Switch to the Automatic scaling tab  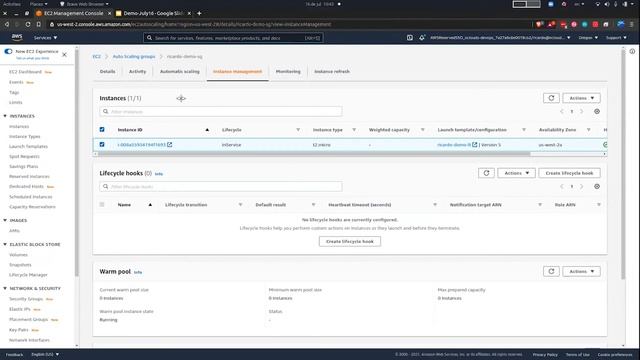click(180, 71)
